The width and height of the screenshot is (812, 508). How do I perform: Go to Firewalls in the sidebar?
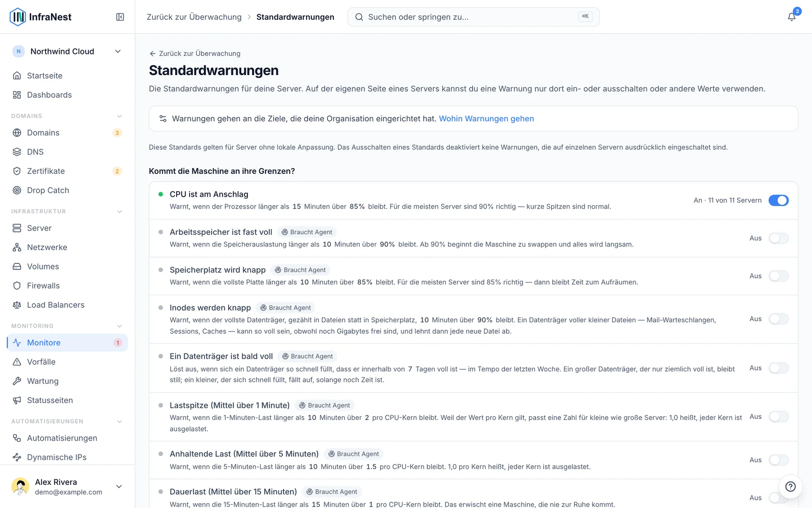pyautogui.click(x=67, y=286)
